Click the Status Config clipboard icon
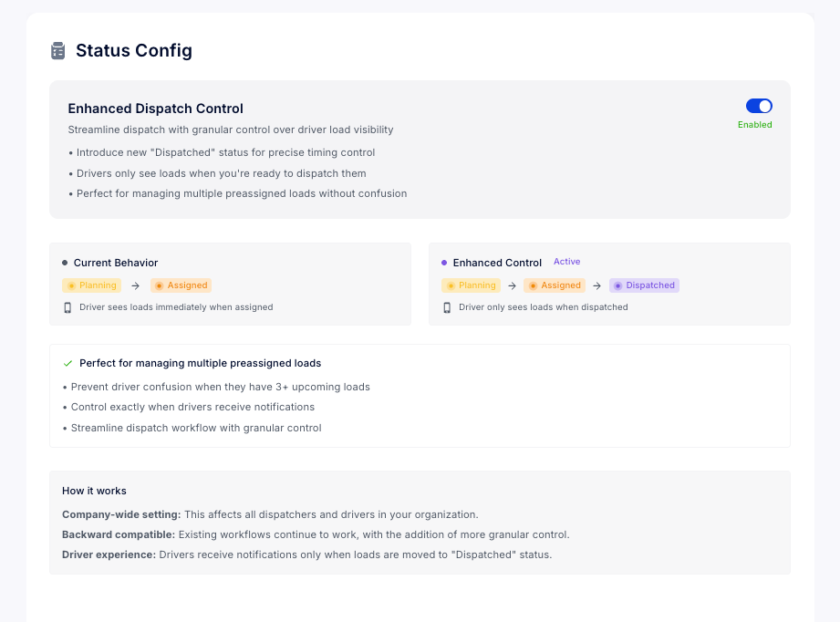The width and height of the screenshot is (840, 622). (x=58, y=51)
